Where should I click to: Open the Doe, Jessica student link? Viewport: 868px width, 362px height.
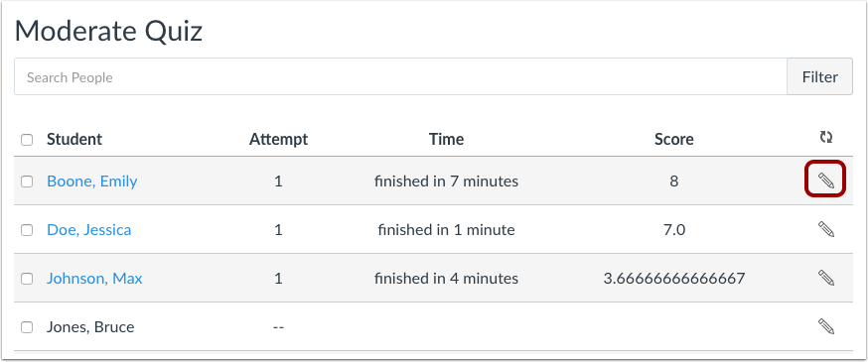(89, 230)
